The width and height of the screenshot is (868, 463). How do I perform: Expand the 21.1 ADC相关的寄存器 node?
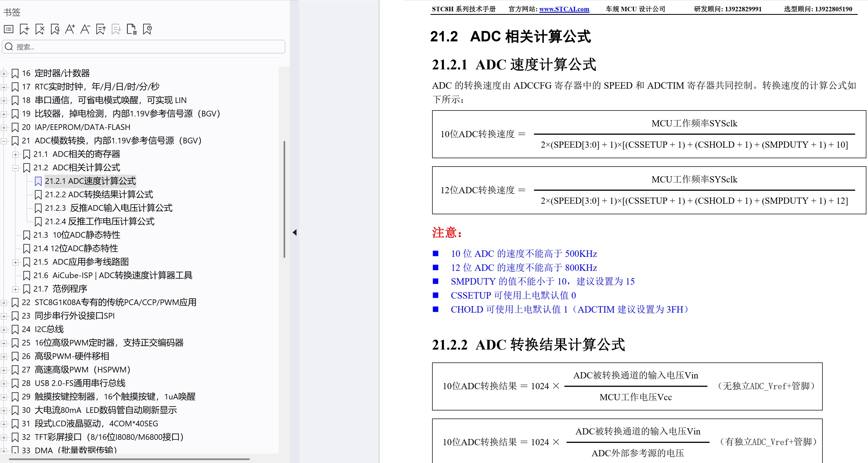coord(15,154)
